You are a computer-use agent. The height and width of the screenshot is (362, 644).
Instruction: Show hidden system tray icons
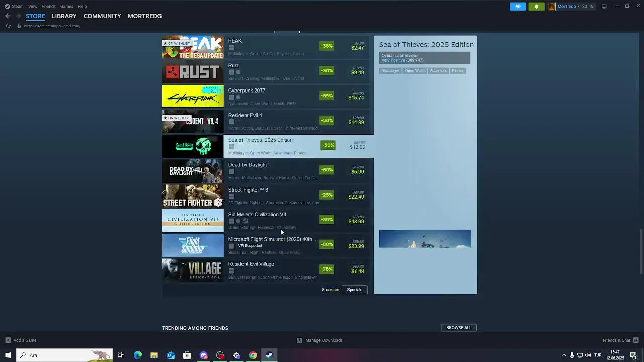click(x=563, y=355)
